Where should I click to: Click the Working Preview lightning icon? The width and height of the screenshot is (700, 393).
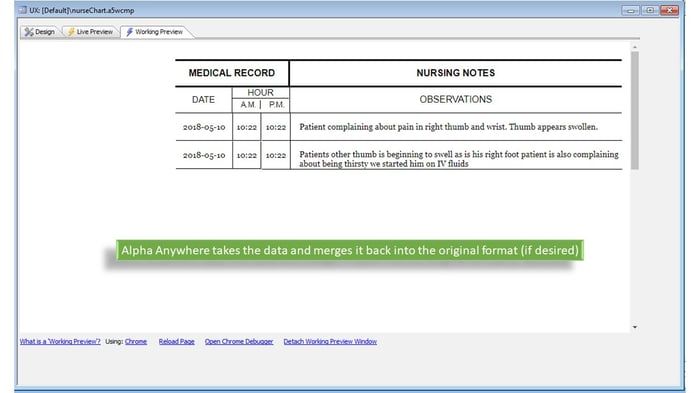pos(129,32)
